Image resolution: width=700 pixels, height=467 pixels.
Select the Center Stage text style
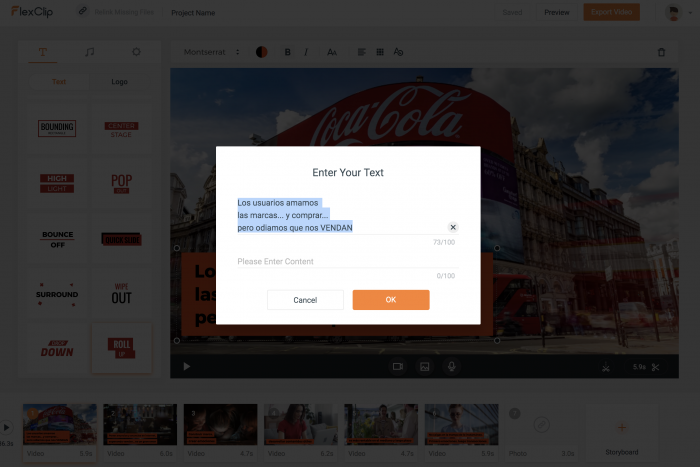[x=121, y=129]
